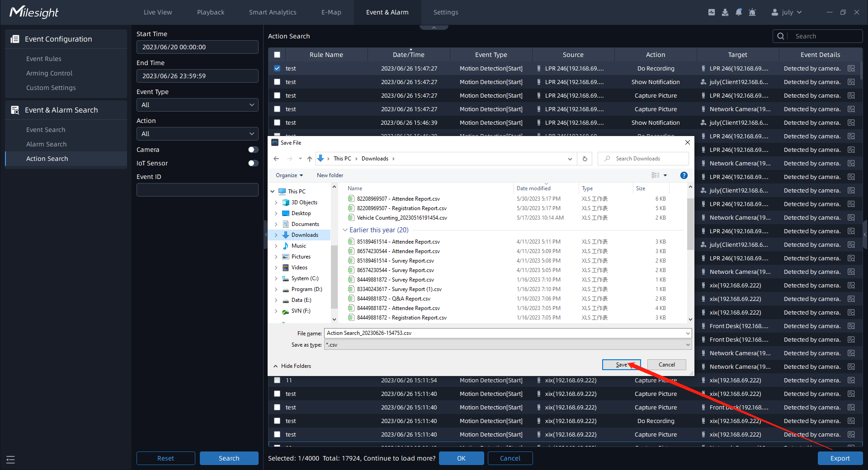Image resolution: width=868 pixels, height=470 pixels.
Task: Open the Organize dropdown menu
Action: (x=289, y=175)
